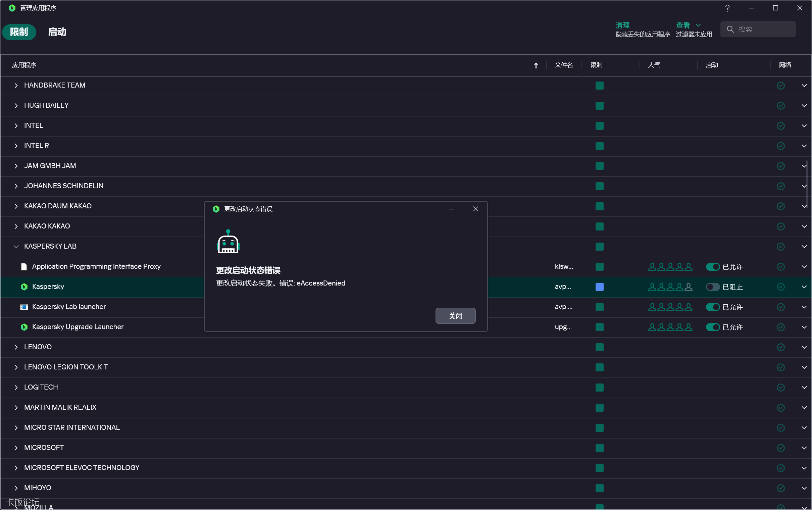
Task: Toggle startup switch for Kaspersky Upgrade Launcher
Action: 713,327
